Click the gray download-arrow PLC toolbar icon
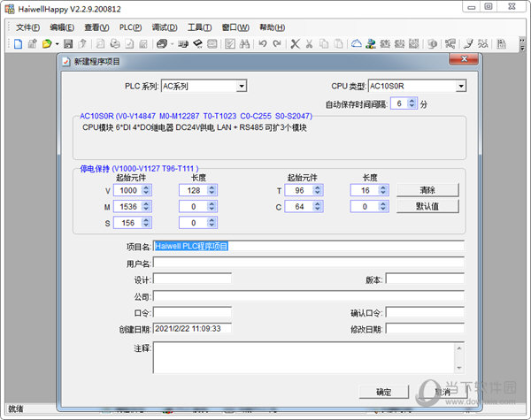The height and width of the screenshot is (420, 531). coord(399,44)
